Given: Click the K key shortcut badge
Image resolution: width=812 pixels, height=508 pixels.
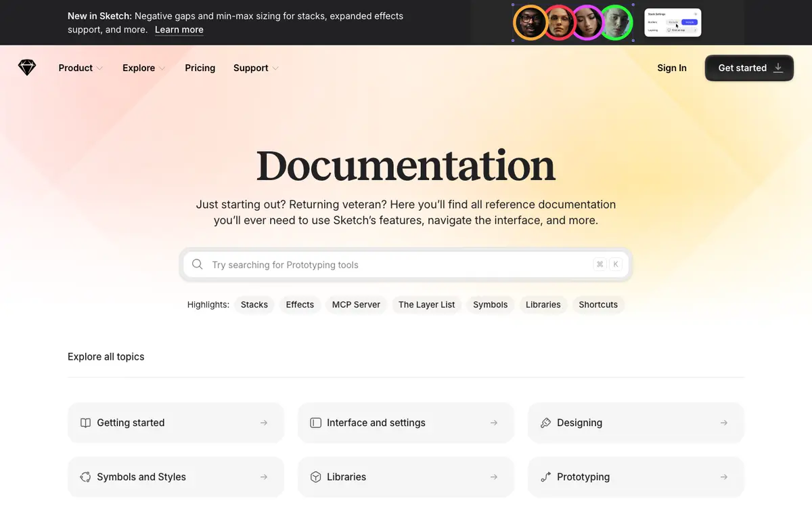Looking at the screenshot, I should click(616, 264).
